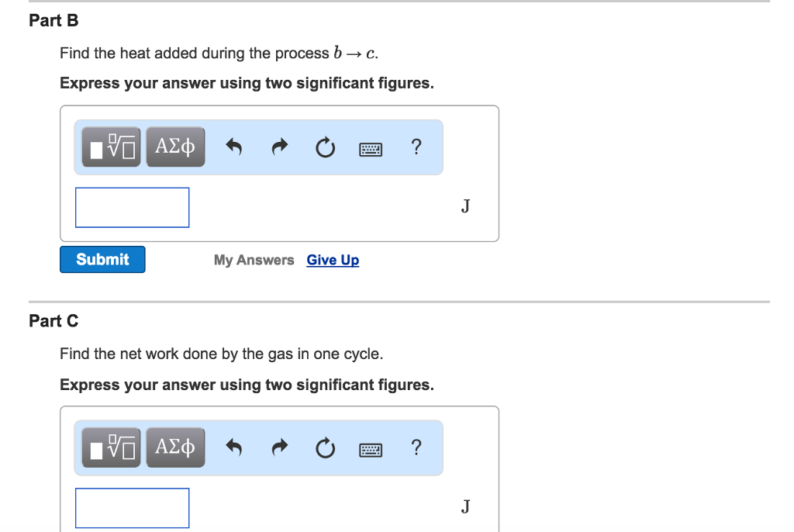Open Greek symbols ΑΣφ menu in Part B

click(175, 147)
